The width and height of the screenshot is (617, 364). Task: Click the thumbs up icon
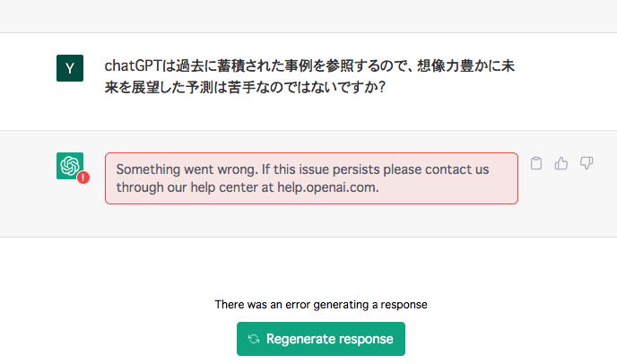pos(561,163)
